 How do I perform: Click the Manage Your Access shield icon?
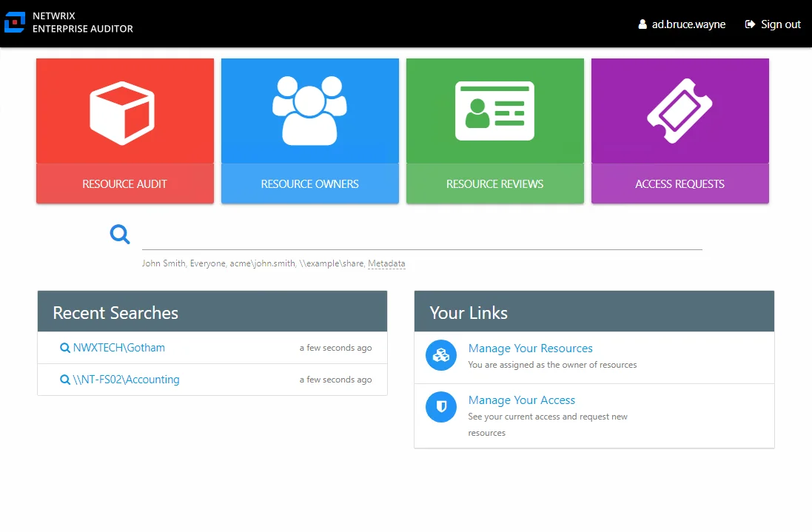click(440, 407)
